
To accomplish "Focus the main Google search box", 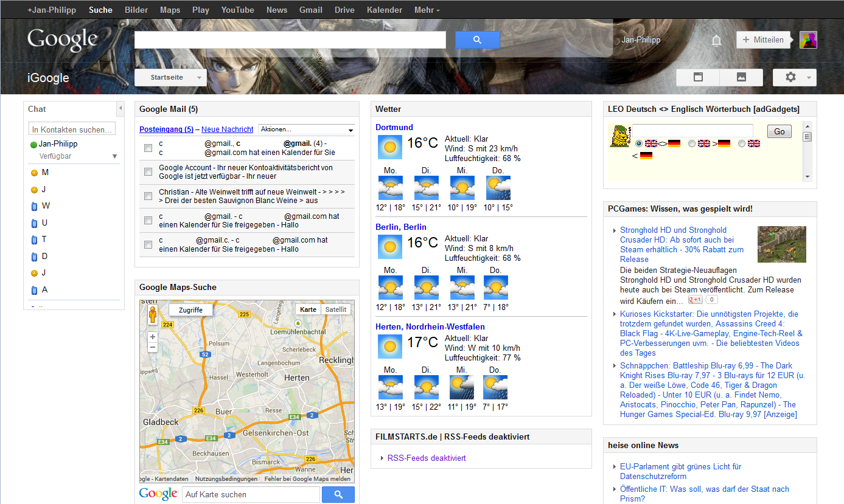I will [290, 40].
